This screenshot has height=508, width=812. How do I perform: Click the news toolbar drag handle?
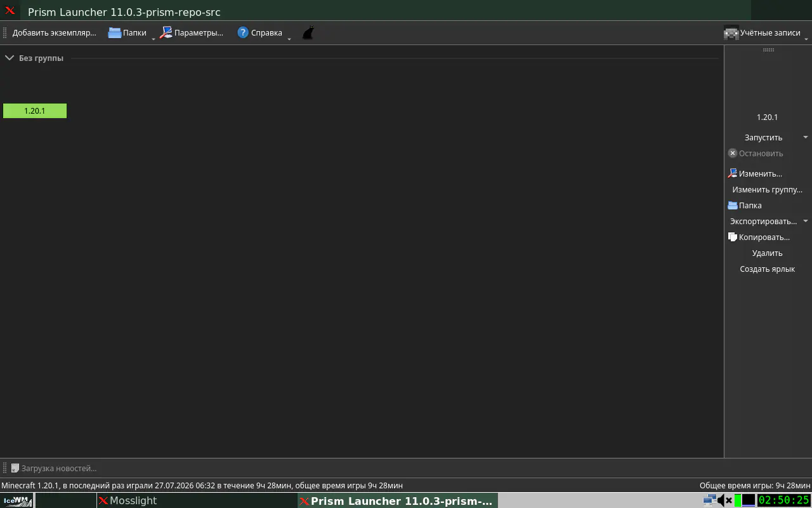point(5,468)
